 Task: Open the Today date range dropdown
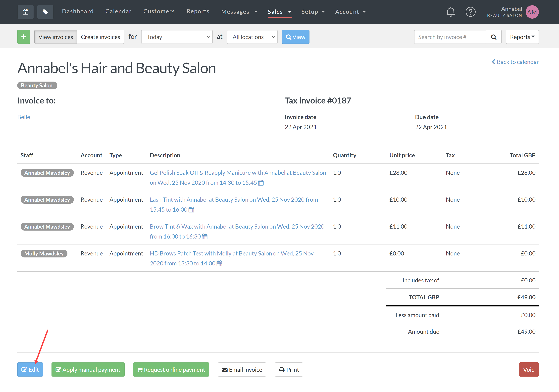[177, 37]
